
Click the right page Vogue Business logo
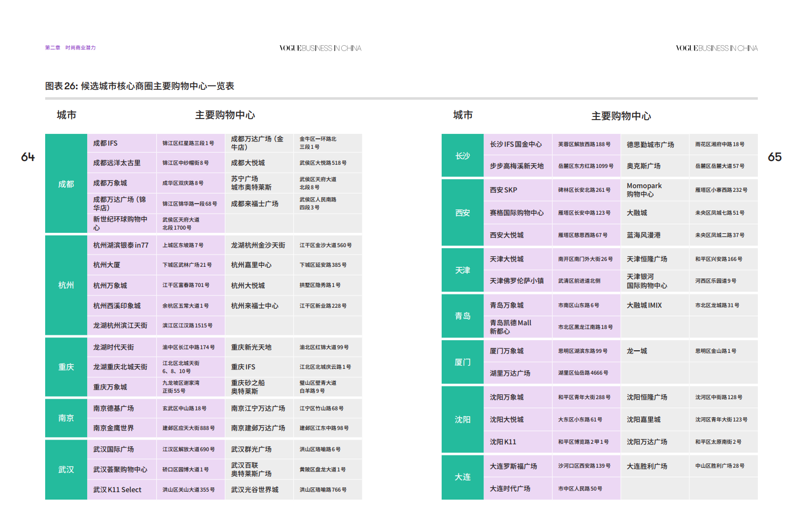716,48
